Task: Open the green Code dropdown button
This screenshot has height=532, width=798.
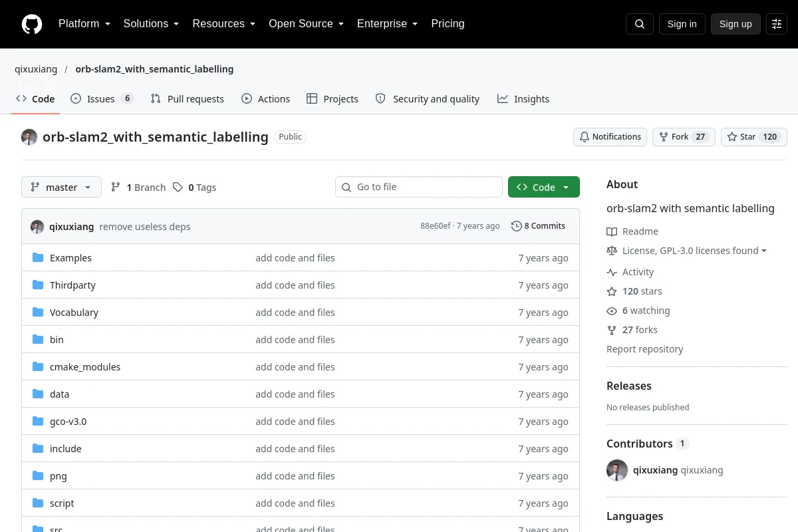Action: tap(544, 188)
